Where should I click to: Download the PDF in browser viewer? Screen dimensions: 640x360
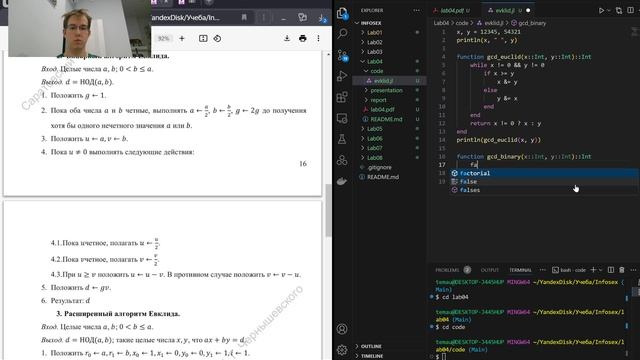click(287, 38)
